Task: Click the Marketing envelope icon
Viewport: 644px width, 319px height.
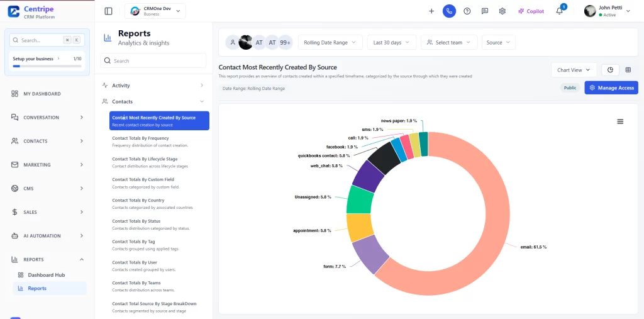Action: point(15,165)
